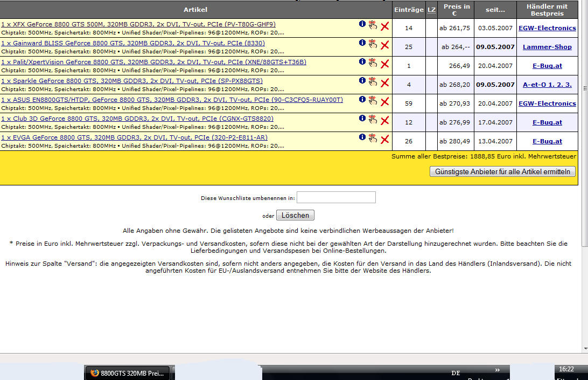Click hand icon in ASUS EN8800GTS row
This screenshot has height=380, width=588.
pos(373,100)
